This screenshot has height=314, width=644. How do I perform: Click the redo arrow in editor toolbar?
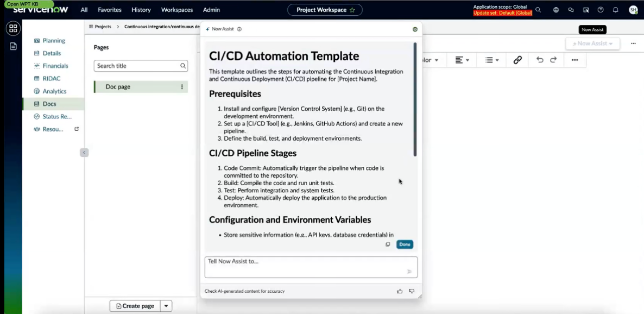[x=553, y=60]
